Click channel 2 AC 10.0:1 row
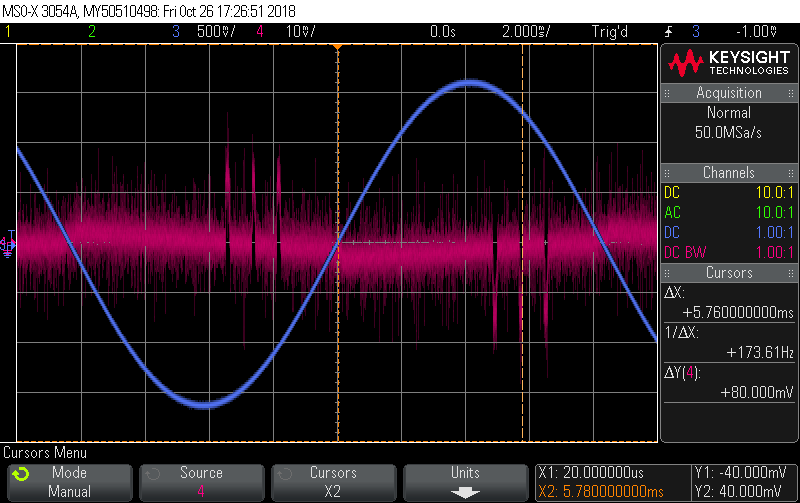The width and height of the screenshot is (800, 503). [729, 212]
